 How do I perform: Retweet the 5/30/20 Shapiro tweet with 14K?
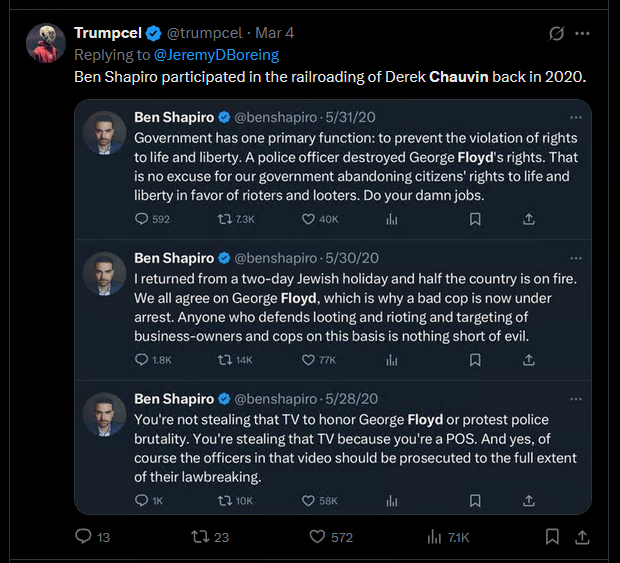coord(225,360)
